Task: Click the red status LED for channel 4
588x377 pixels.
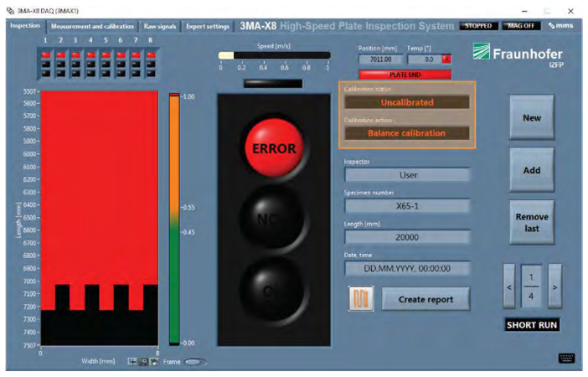Action: (x=90, y=55)
